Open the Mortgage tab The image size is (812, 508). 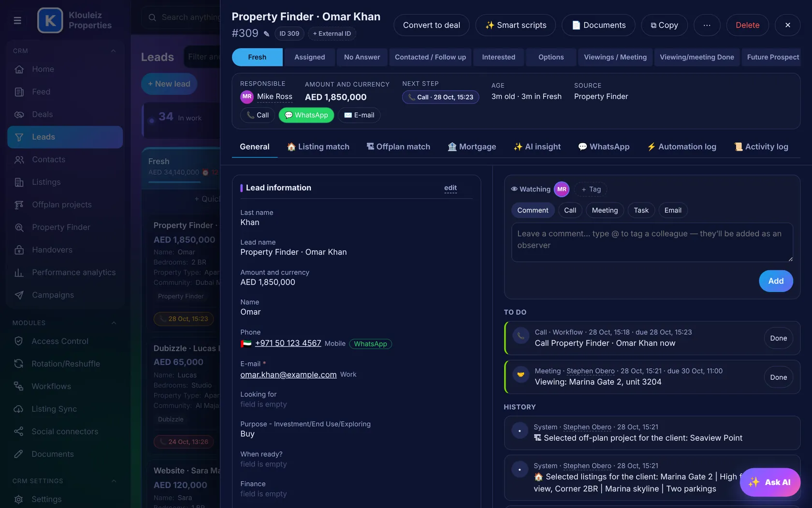tap(472, 147)
